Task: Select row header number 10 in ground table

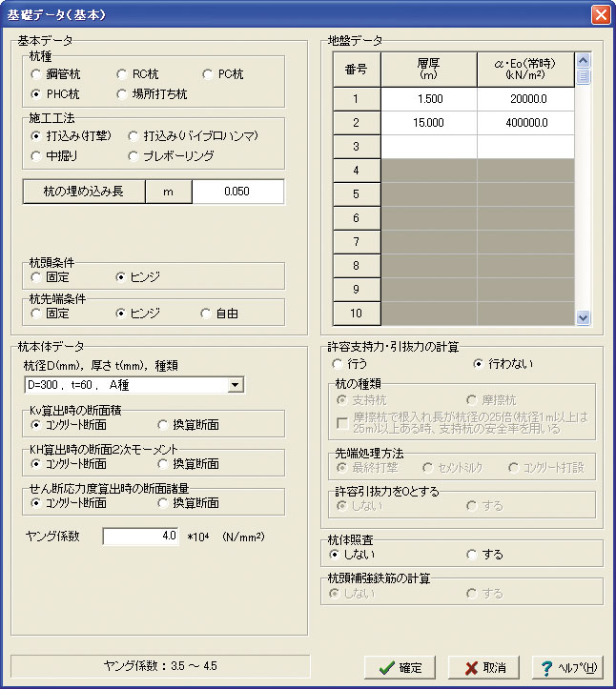Action: coord(357,314)
